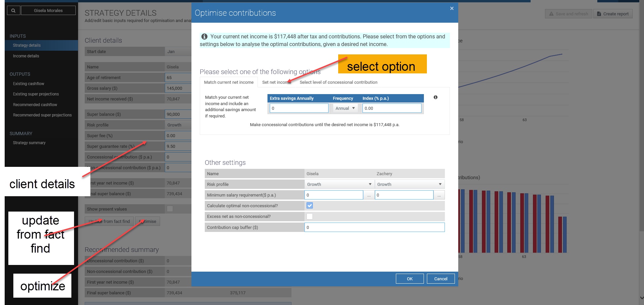Screen dimensions: 644x305
Task: Click Cancel in the Optimise contributions dialog
Action: (441, 279)
